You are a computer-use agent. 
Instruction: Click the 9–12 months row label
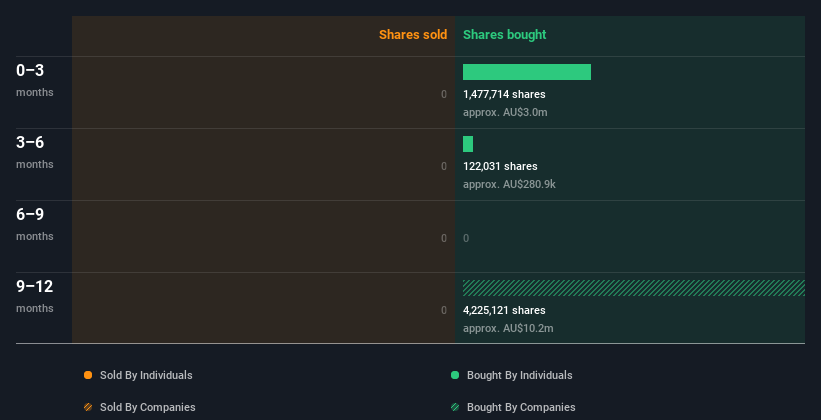click(35, 296)
